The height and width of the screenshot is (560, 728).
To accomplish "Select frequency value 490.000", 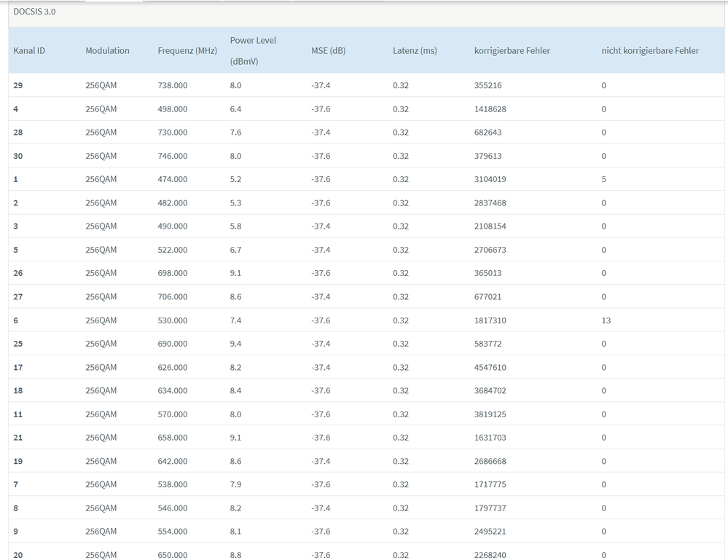I will pos(172,226).
